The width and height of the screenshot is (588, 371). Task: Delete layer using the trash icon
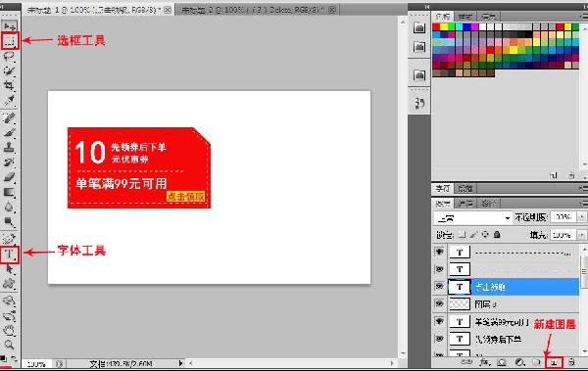click(x=571, y=362)
